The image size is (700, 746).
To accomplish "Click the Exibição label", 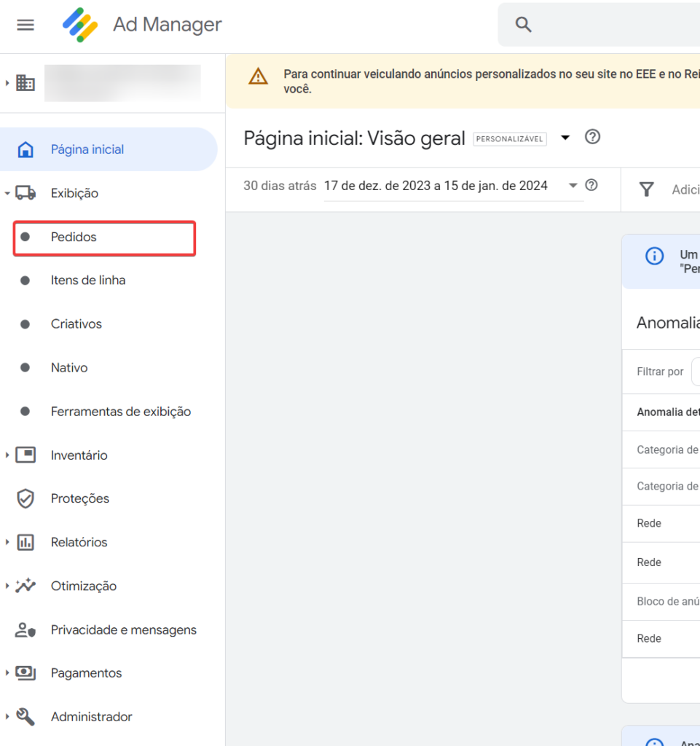I will (74, 193).
